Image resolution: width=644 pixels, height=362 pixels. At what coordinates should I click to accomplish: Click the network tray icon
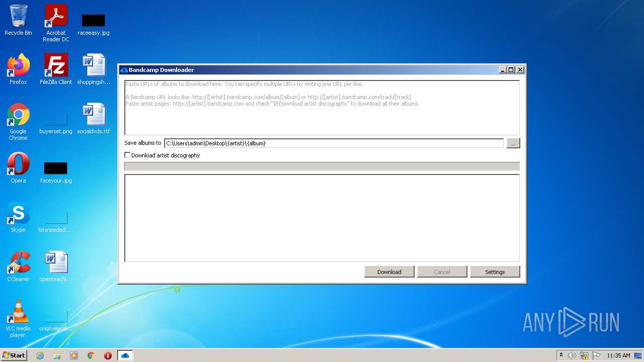(584, 355)
